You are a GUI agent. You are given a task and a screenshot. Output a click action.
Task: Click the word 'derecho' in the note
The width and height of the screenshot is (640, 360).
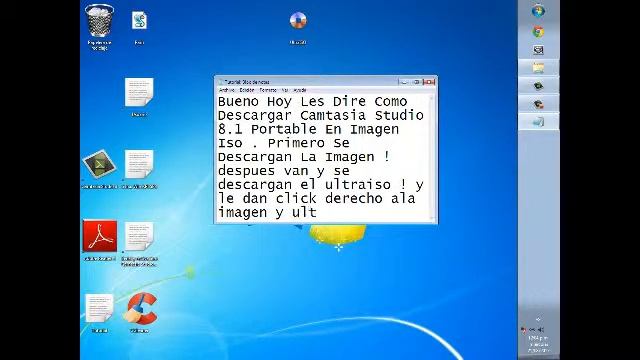tap(354, 199)
